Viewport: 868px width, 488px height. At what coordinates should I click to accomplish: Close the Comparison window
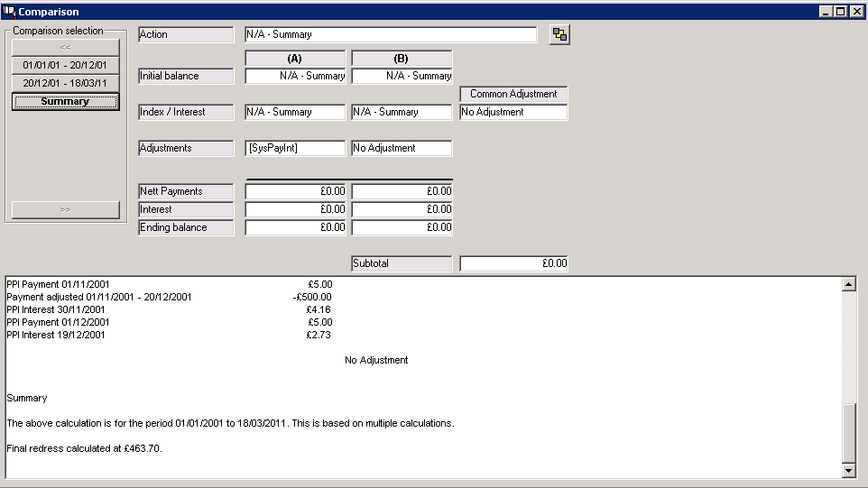click(x=856, y=12)
